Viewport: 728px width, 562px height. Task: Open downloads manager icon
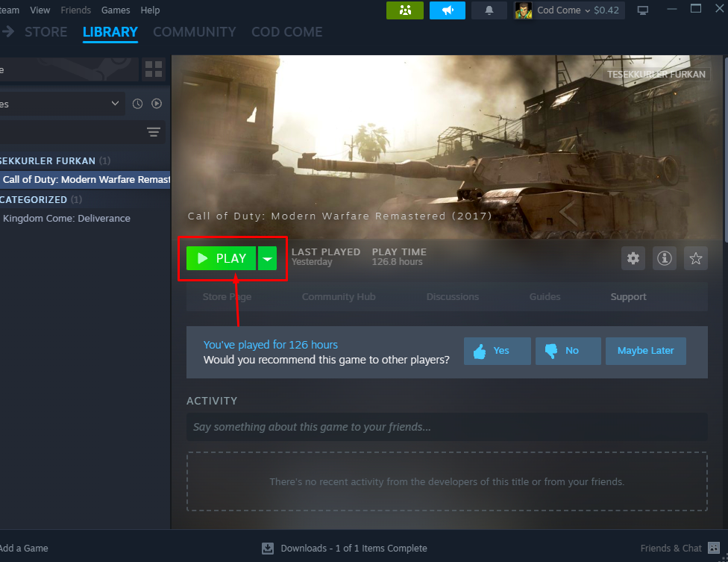point(268,549)
